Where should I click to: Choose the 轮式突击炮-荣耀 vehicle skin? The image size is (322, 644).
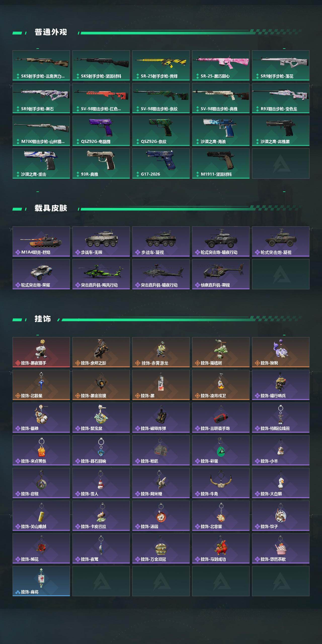pos(41,274)
